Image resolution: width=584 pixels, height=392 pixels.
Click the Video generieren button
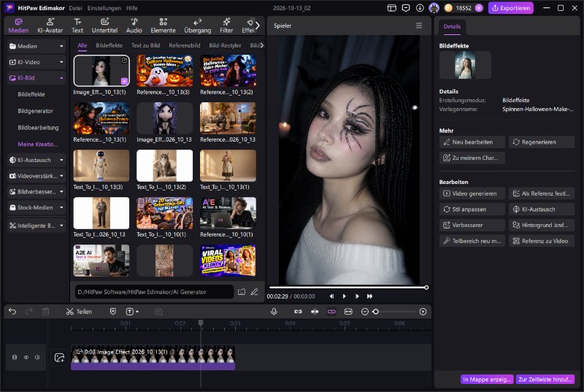click(472, 193)
